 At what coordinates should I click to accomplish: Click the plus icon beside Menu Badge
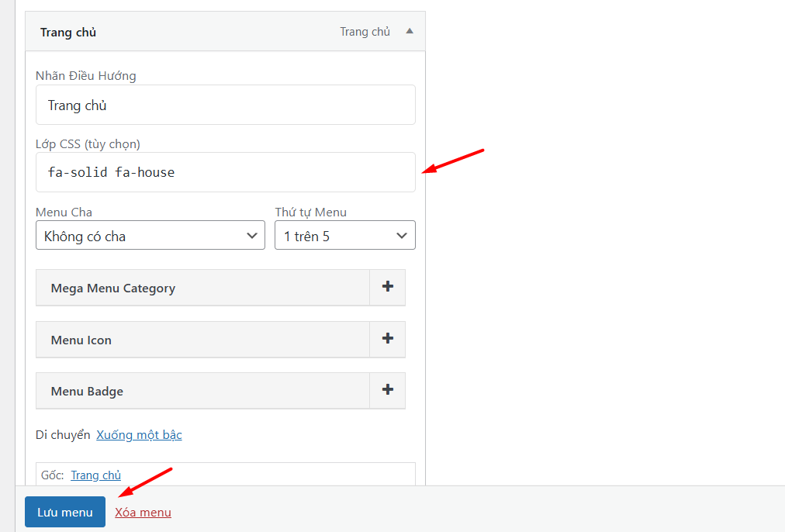388,390
